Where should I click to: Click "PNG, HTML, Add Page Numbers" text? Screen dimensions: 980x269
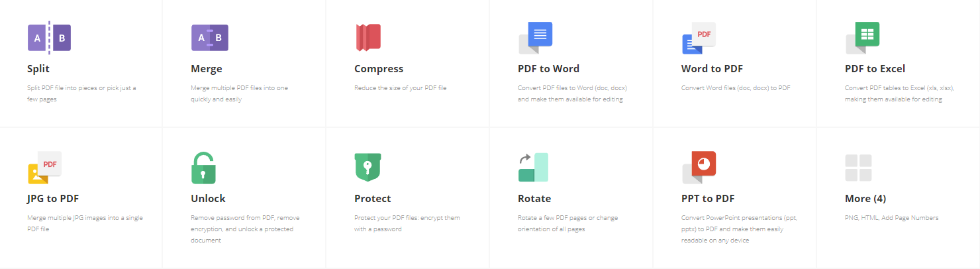[891, 218]
